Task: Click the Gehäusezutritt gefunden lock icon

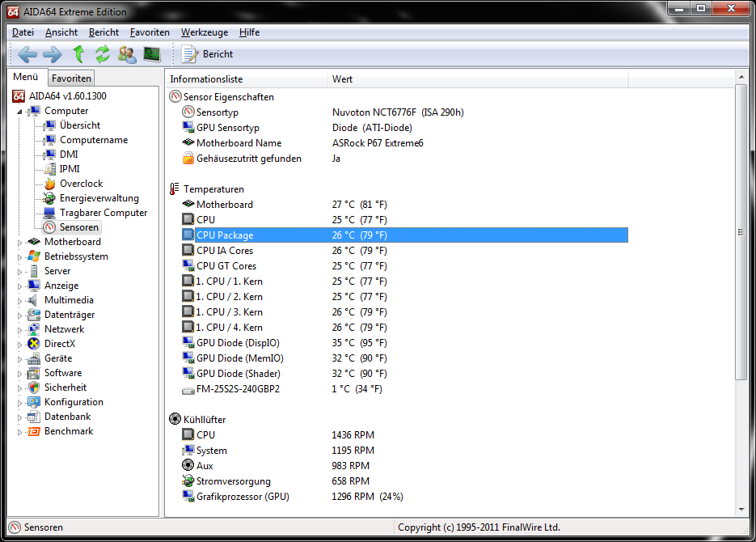Action: point(188,159)
